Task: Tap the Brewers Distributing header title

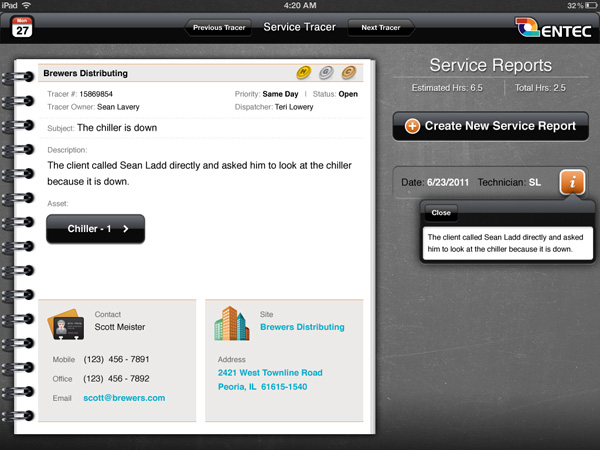Action: (85, 73)
